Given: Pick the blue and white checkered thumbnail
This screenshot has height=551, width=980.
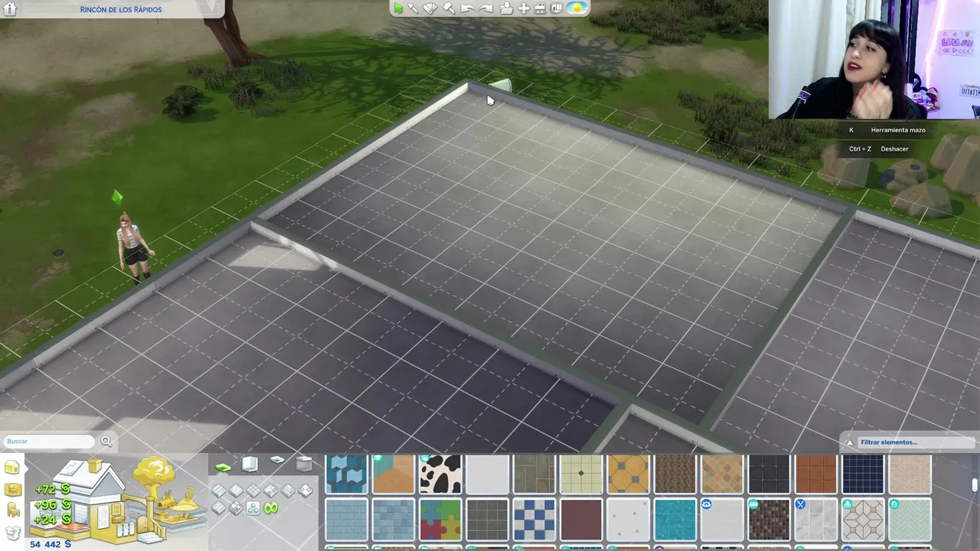Looking at the screenshot, I should 534,520.
